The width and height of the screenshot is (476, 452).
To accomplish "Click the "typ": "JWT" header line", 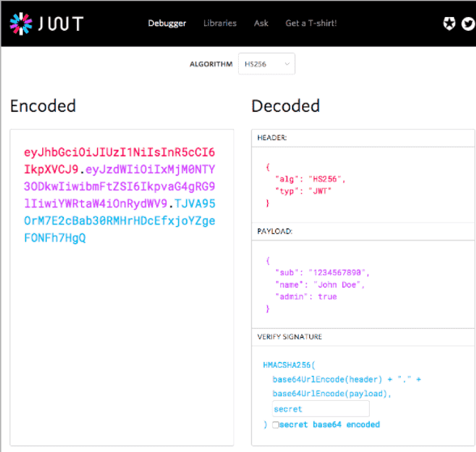I will (303, 191).
